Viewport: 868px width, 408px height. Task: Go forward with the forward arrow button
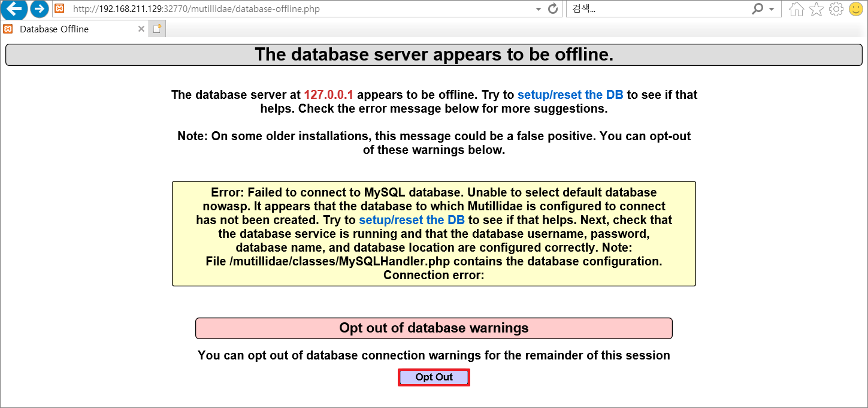click(39, 9)
